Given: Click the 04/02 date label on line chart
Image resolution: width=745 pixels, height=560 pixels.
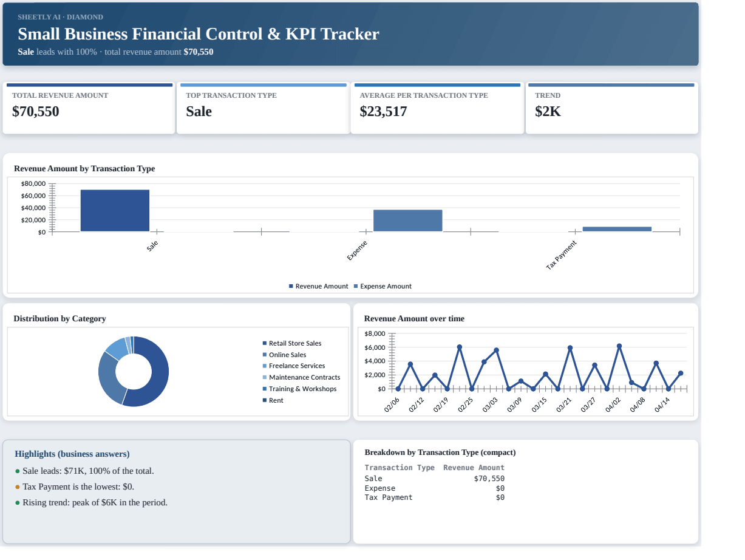Looking at the screenshot, I should 614,405.
